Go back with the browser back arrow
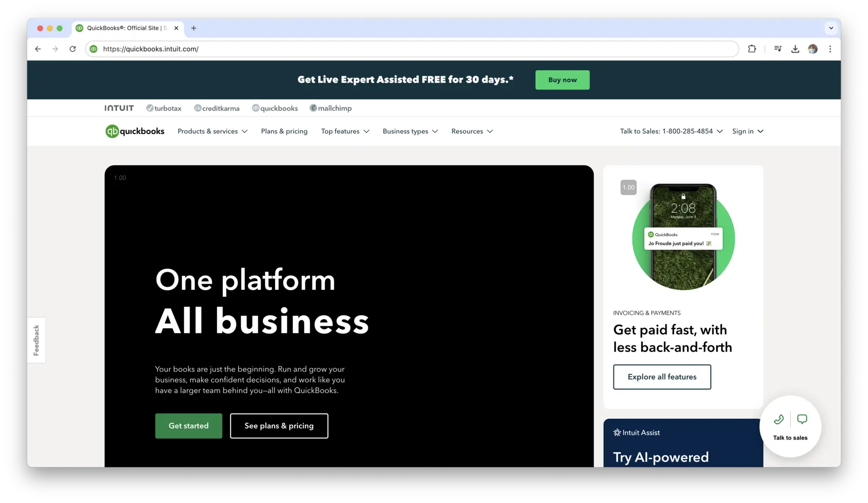The height and width of the screenshot is (503, 868). 38,49
